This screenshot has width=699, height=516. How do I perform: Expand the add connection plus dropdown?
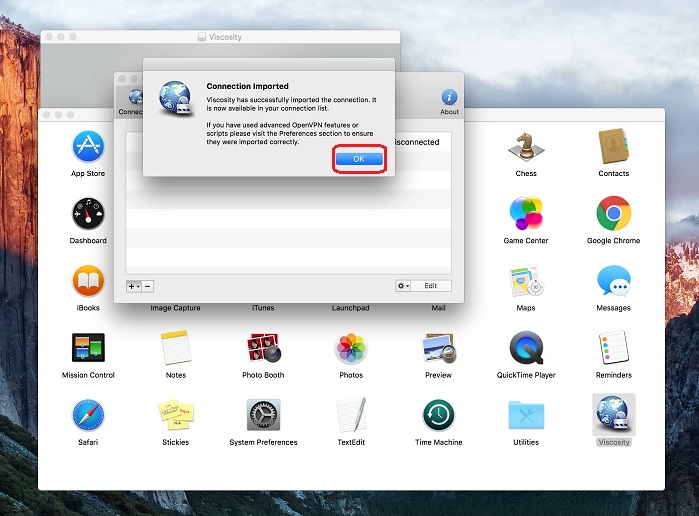[x=134, y=286]
